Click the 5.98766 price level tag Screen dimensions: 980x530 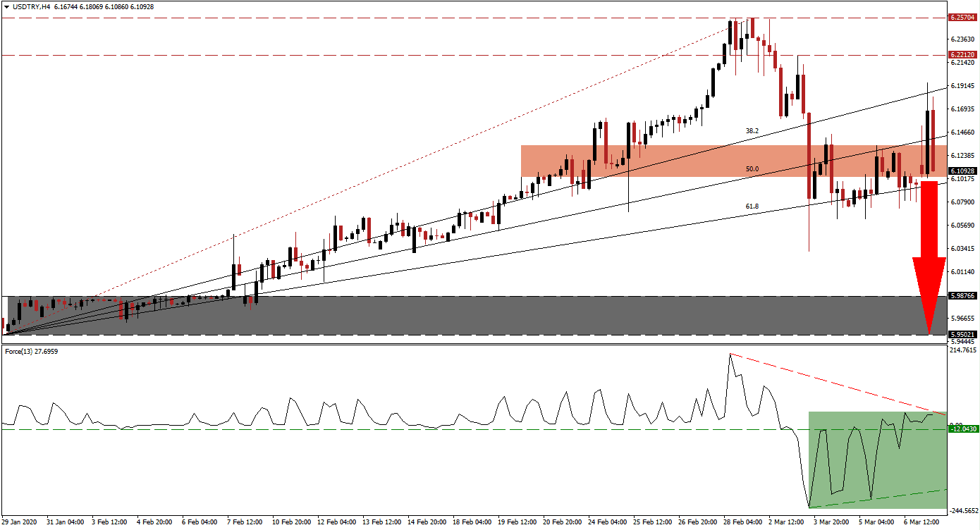coord(962,296)
